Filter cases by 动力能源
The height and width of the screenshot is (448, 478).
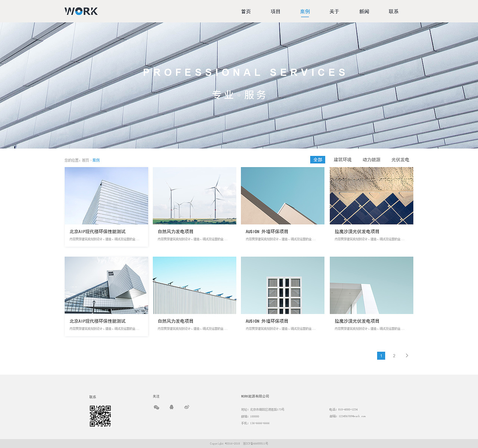[372, 160]
